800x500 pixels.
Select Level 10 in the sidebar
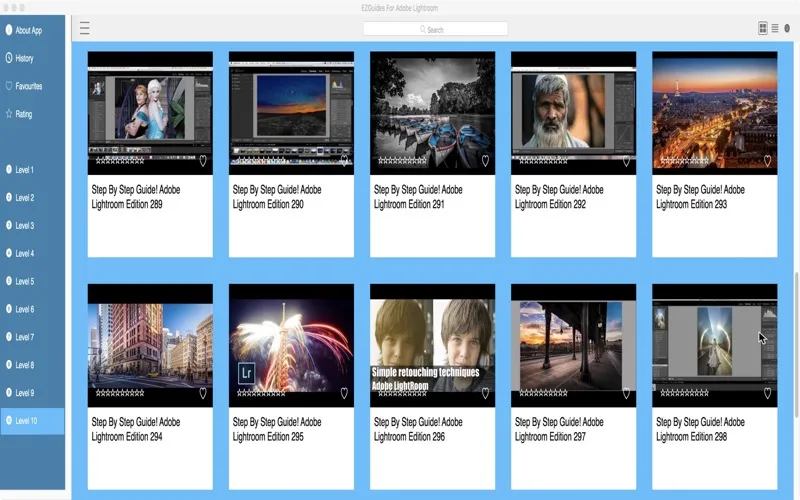pyautogui.click(x=32, y=421)
